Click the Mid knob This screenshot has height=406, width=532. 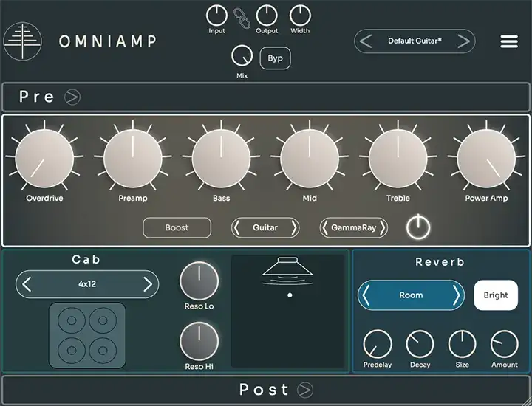click(x=310, y=158)
